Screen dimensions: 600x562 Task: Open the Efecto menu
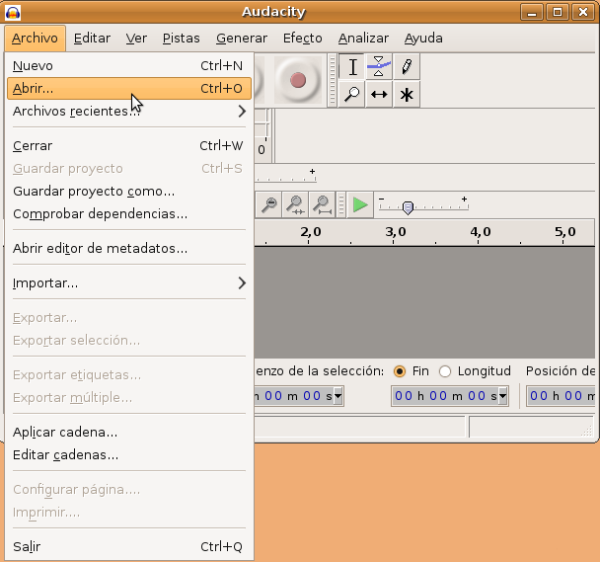point(302,38)
